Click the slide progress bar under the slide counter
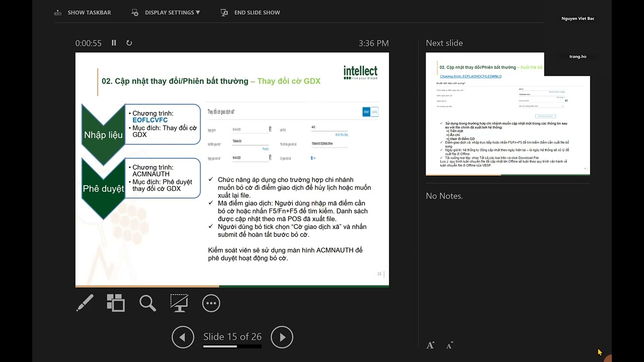Screen dimensions: 644x362 coord(232,346)
